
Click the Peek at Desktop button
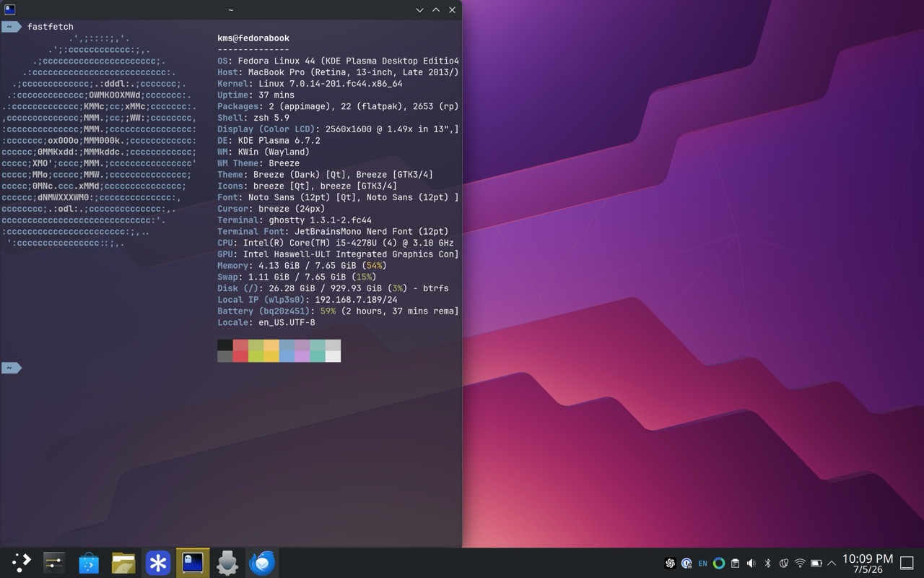(907, 564)
